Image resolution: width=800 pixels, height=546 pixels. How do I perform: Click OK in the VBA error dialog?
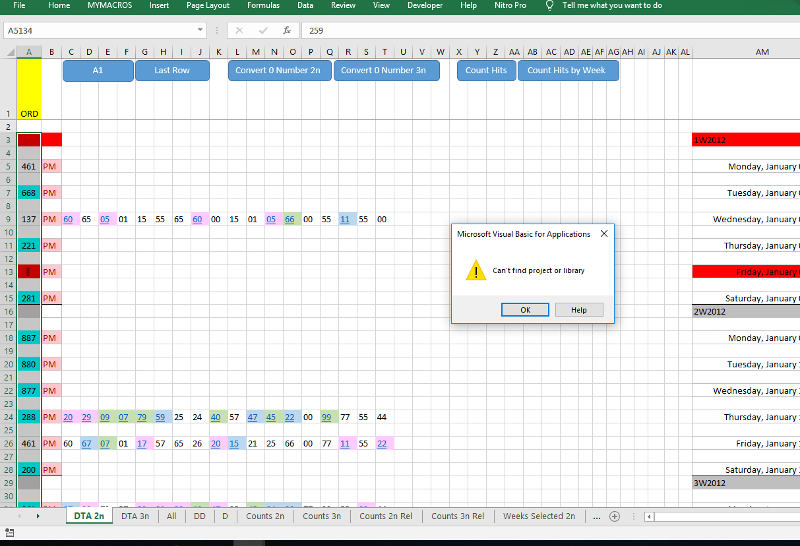click(x=525, y=310)
